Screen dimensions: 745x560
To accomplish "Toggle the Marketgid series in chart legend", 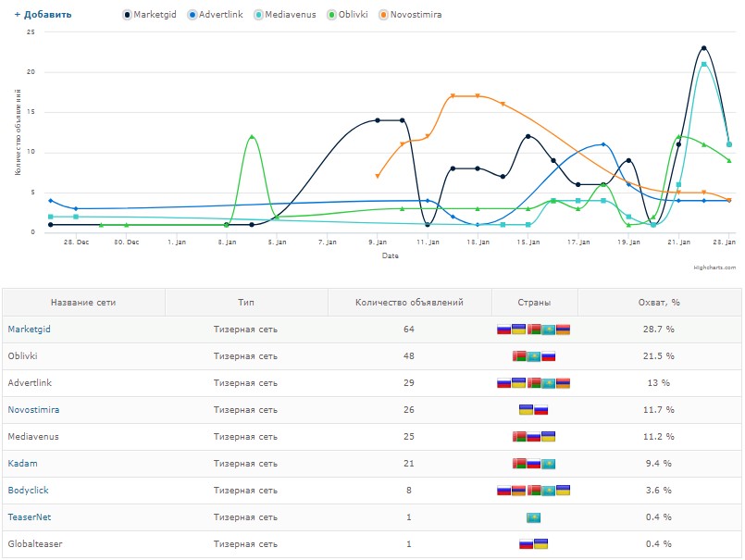I will coord(150,15).
